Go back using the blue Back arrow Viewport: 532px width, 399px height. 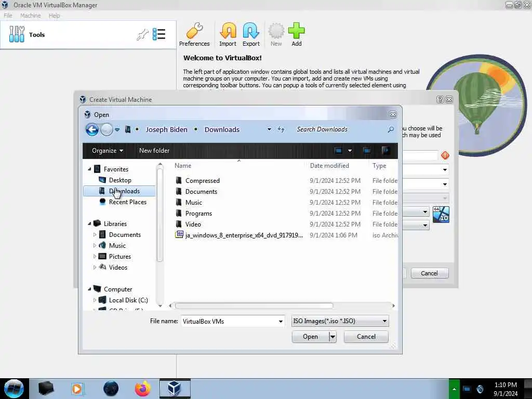point(92,129)
